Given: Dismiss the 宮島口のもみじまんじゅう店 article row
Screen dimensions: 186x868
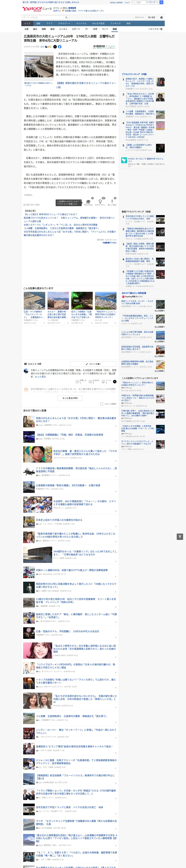Looking at the screenshot, I should pos(115,426).
